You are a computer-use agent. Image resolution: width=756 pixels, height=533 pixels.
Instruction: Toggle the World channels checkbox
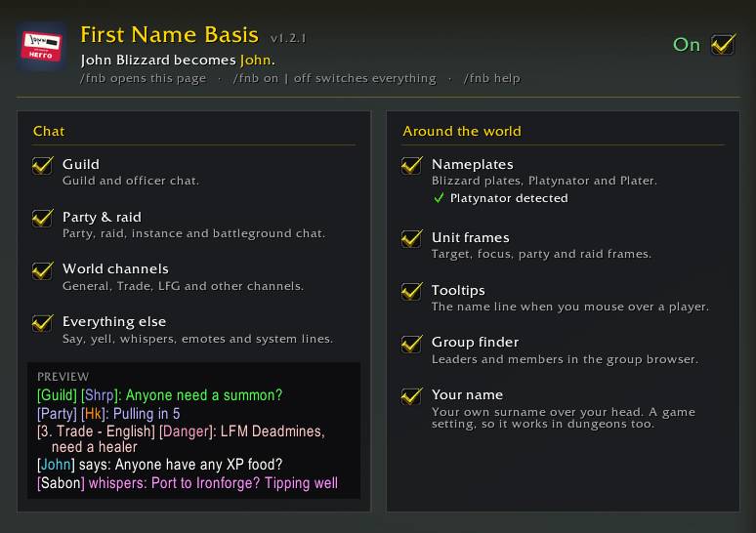pos(42,270)
